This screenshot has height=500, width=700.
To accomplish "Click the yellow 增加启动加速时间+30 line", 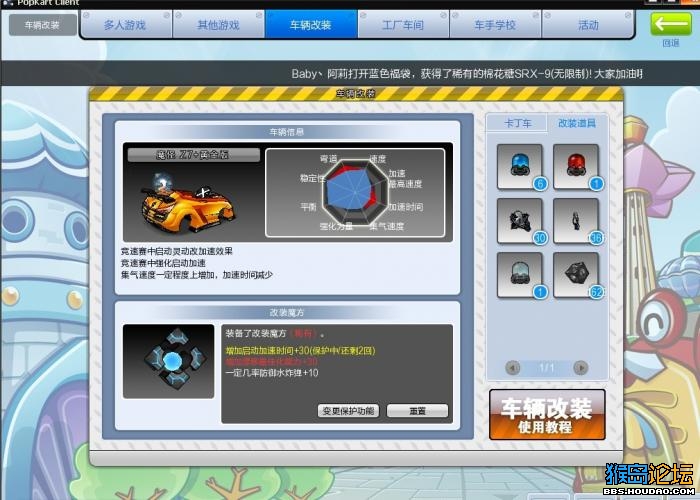I will (300, 351).
